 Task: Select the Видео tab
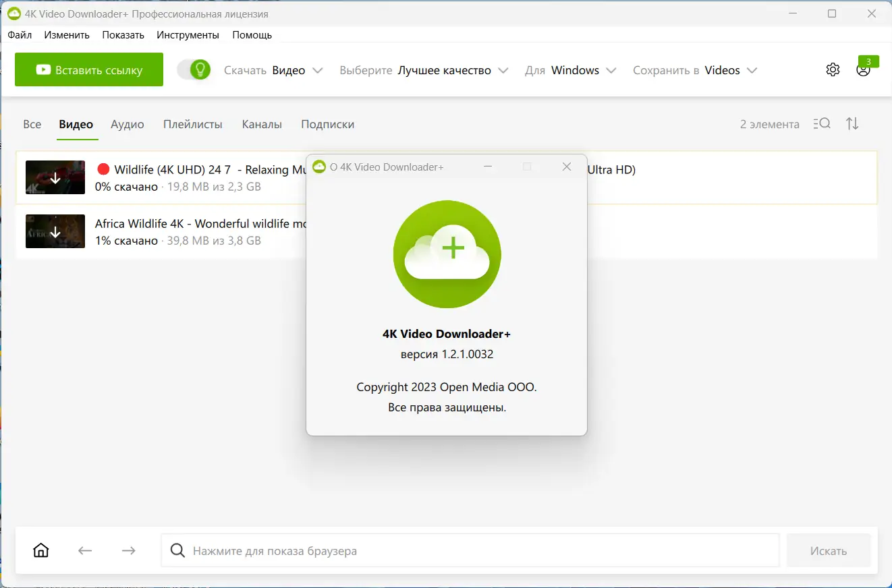point(76,124)
